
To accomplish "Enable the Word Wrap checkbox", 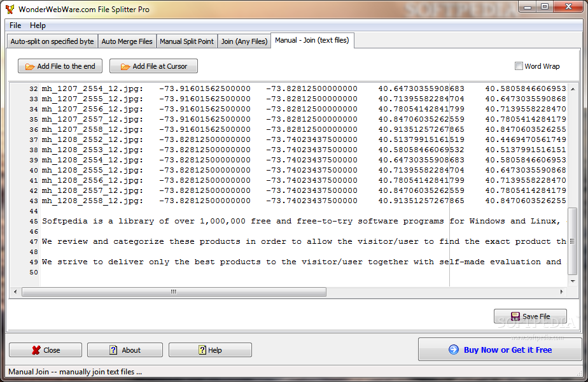I will pyautogui.click(x=519, y=66).
